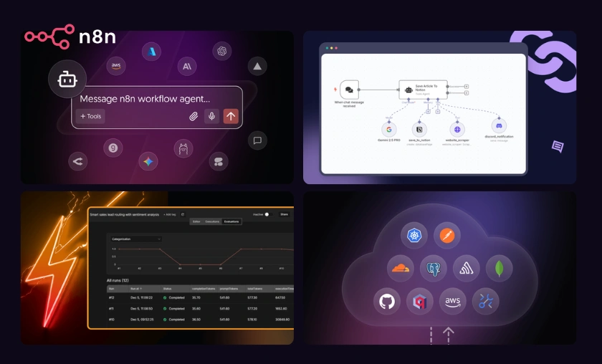This screenshot has height=364, width=602.
Task: Click the Completed status for run #11
Action: click(174, 308)
